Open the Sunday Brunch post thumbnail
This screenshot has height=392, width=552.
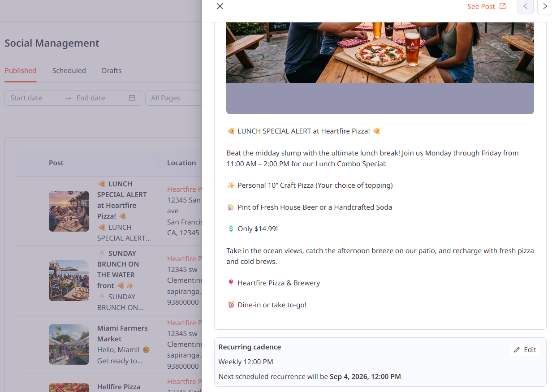69,281
